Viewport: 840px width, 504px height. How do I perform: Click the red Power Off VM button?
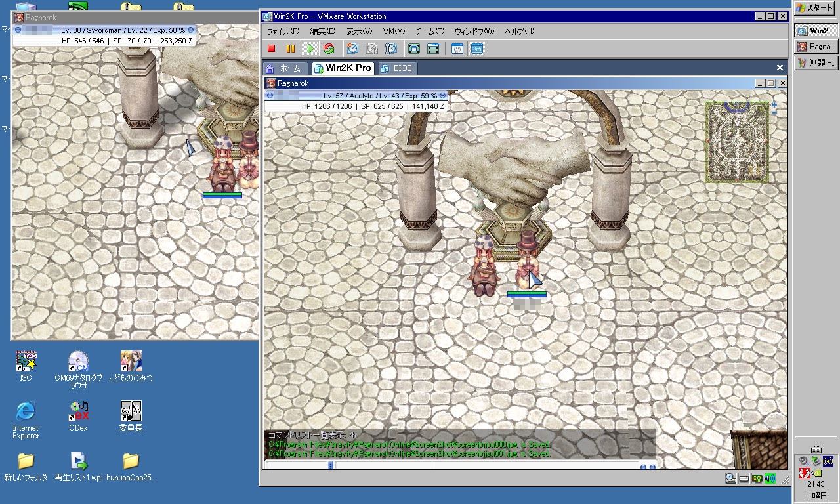pyautogui.click(x=271, y=49)
